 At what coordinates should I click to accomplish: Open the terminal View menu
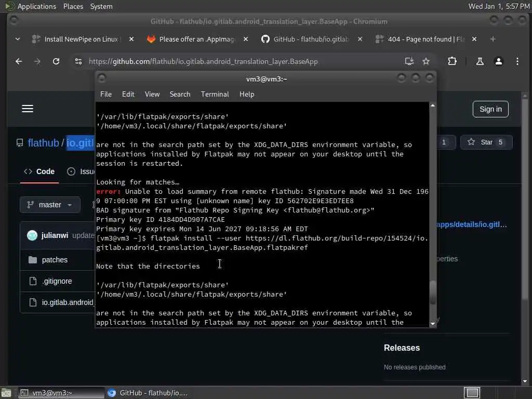click(x=152, y=95)
